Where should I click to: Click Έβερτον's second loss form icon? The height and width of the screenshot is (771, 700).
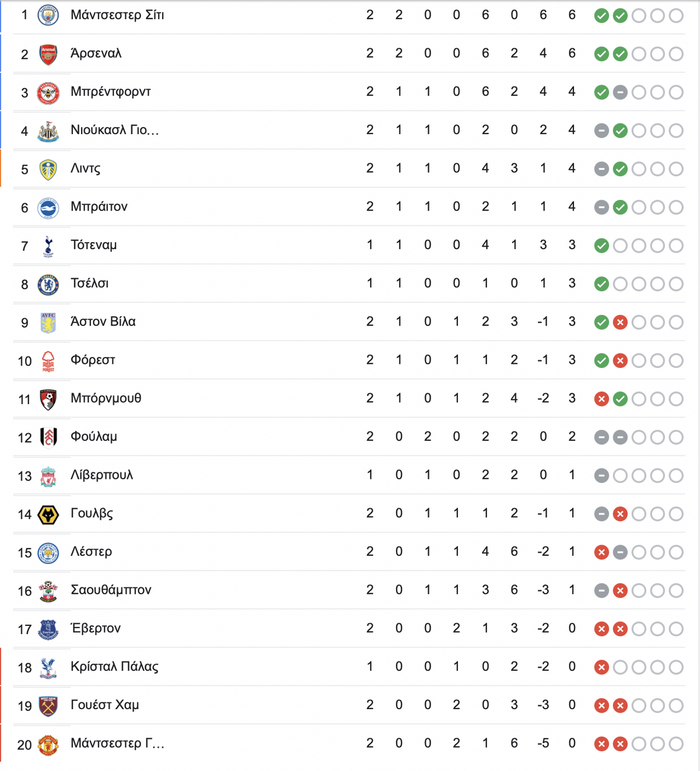(620, 629)
